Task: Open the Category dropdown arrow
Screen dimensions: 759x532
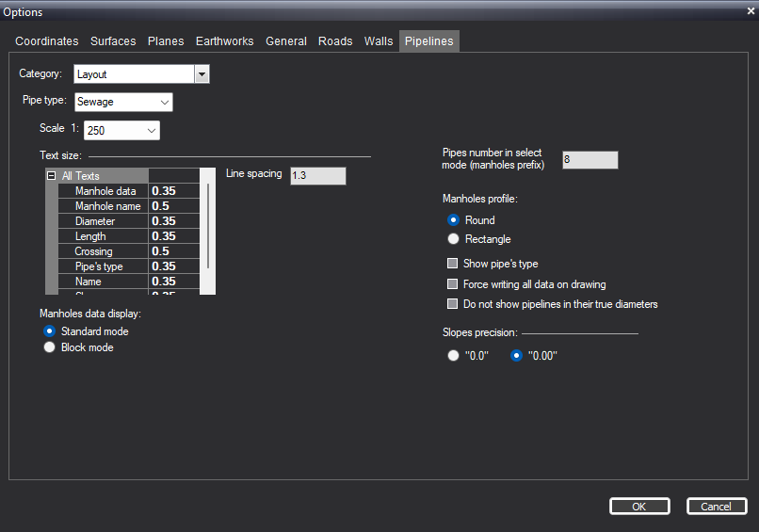Action: tap(202, 74)
